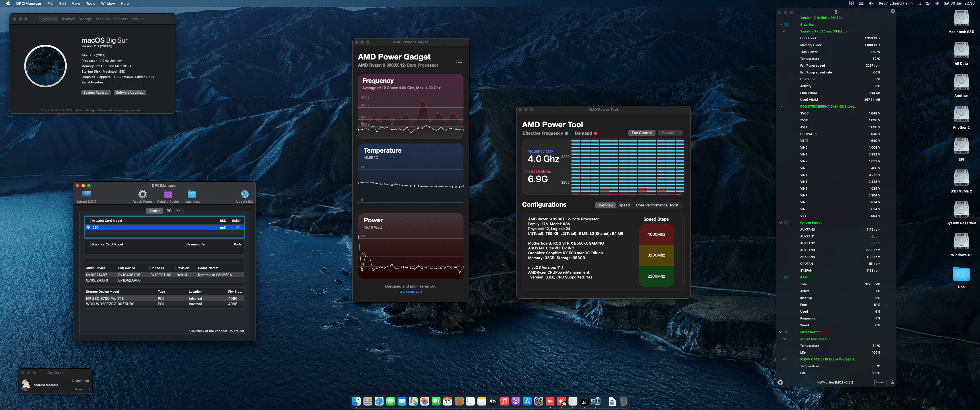Open Mail from the Dock
This screenshot has width=980, height=410.
(x=402, y=401)
